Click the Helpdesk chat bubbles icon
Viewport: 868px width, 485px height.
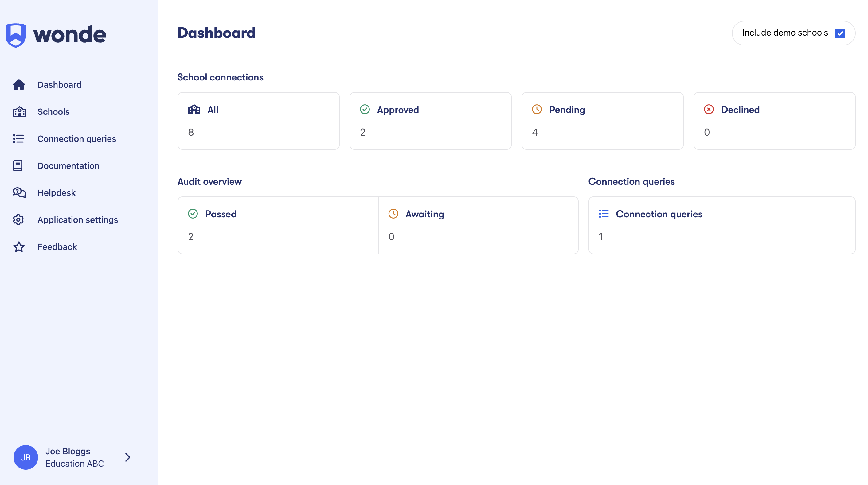coord(19,193)
